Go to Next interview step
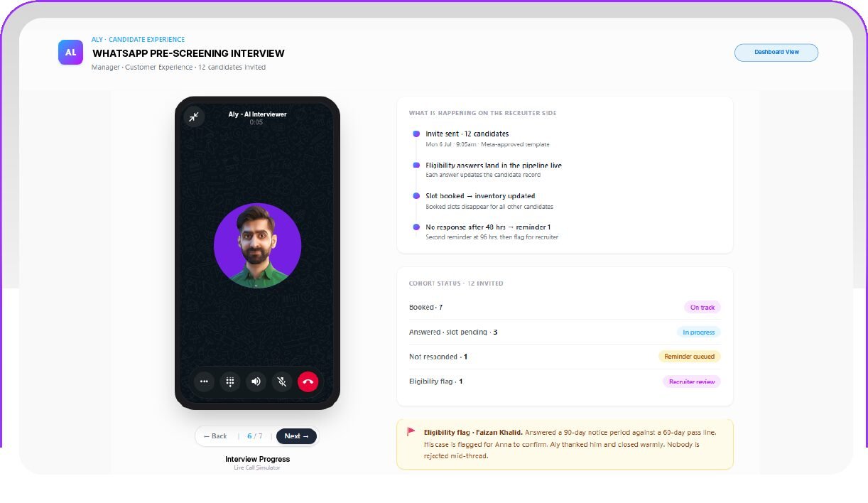Image resolution: width=868 pixels, height=503 pixels. tap(296, 436)
